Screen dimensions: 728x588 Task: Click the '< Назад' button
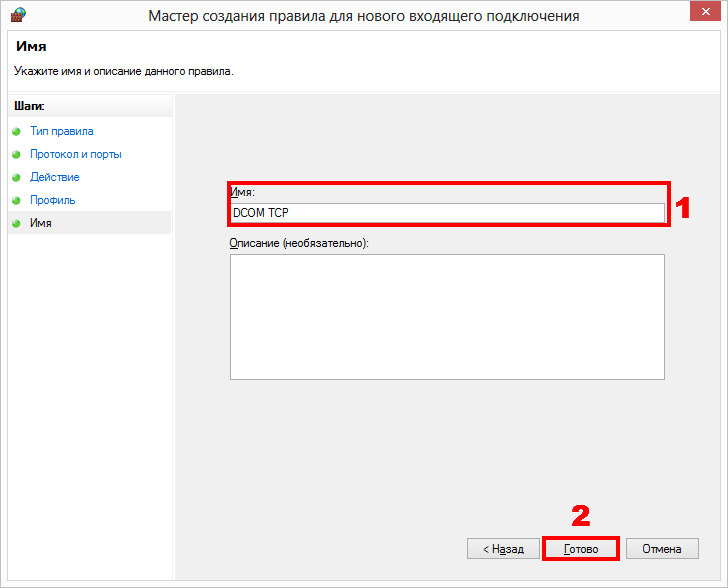coord(503,549)
